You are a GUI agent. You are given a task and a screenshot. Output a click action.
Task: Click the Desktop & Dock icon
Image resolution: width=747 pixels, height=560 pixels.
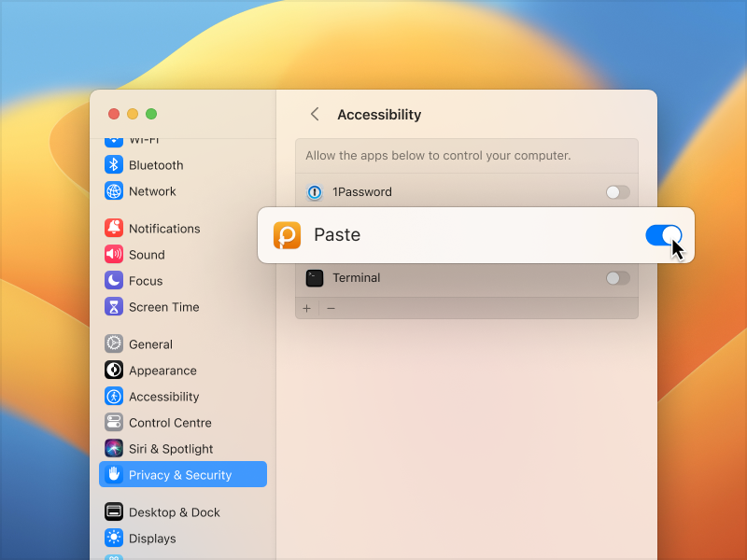point(113,511)
